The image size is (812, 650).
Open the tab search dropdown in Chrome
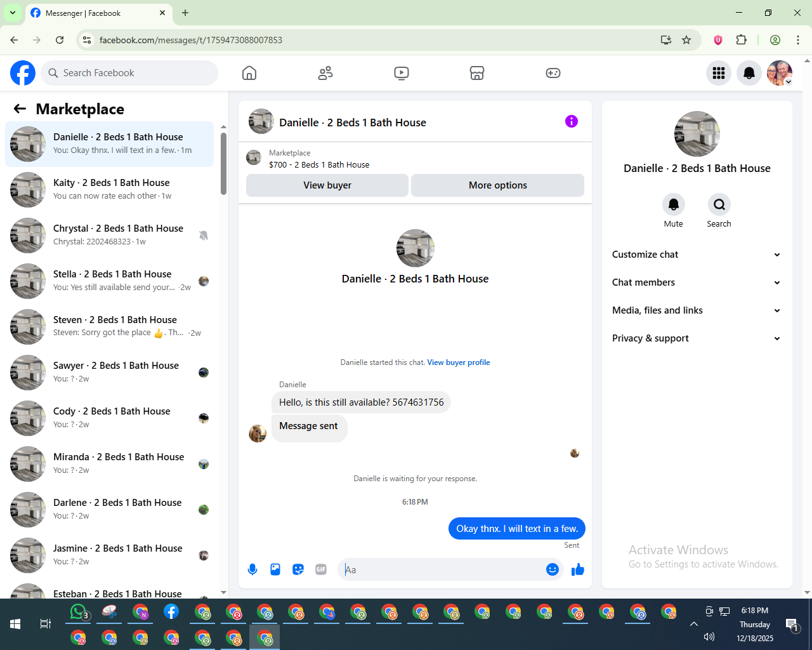point(12,13)
